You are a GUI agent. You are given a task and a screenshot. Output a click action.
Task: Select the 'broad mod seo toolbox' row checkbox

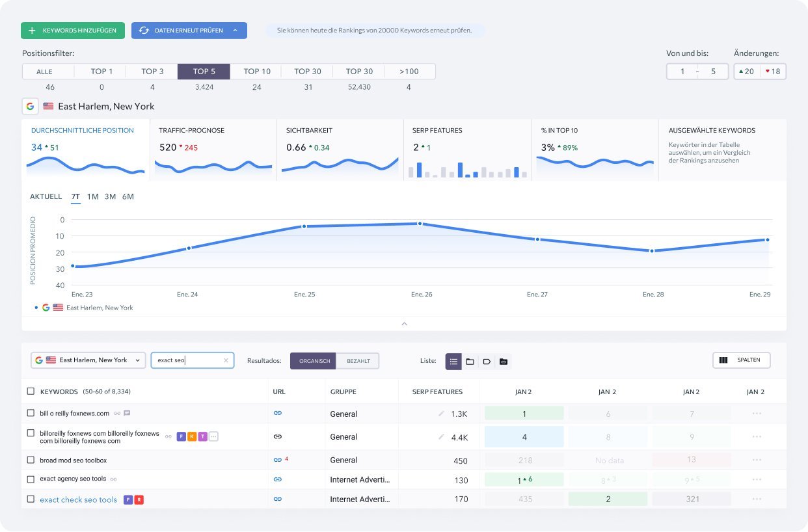click(x=31, y=460)
